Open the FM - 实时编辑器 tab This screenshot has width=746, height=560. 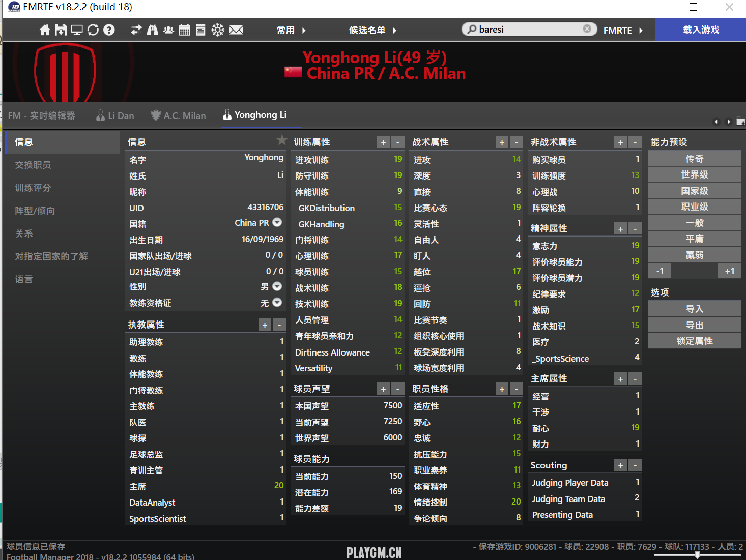point(42,115)
